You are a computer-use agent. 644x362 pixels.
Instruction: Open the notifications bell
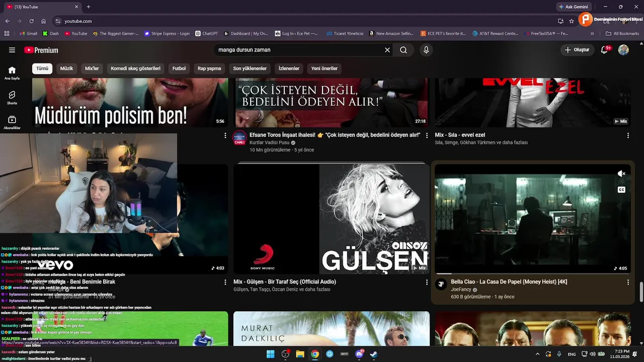(x=605, y=50)
